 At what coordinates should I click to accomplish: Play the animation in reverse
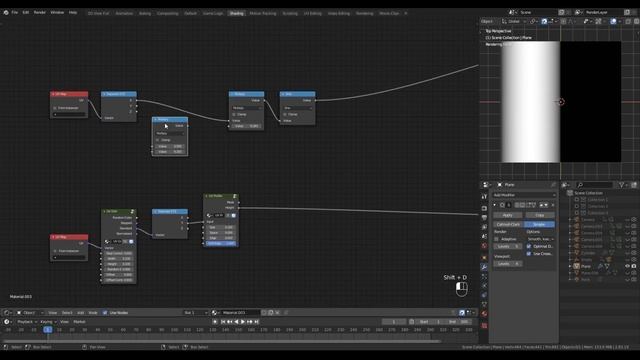point(236,322)
